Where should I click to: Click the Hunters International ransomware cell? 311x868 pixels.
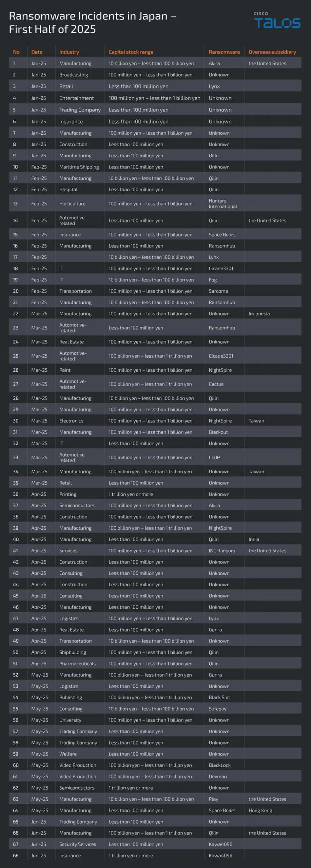pos(222,203)
